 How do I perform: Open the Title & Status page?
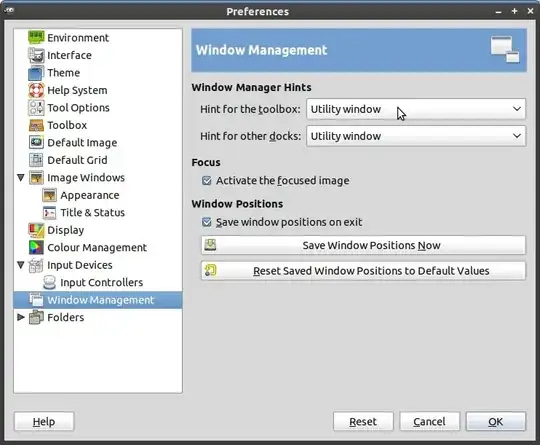(93, 213)
